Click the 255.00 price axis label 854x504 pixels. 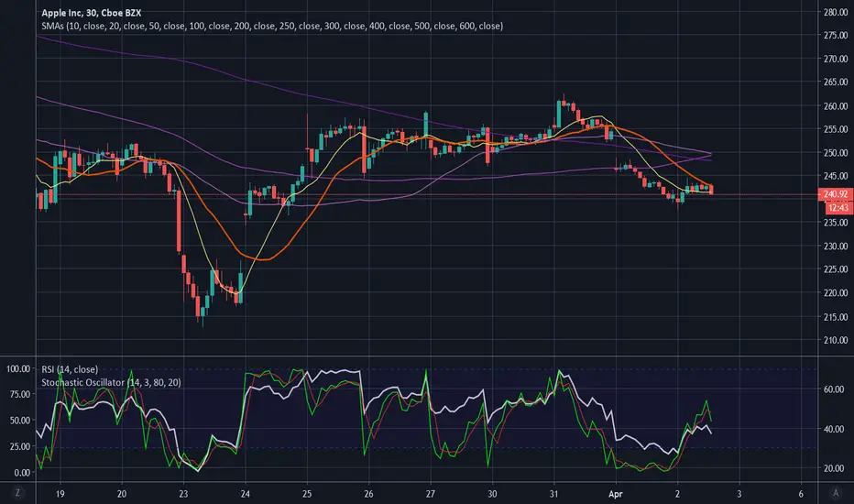coord(836,129)
